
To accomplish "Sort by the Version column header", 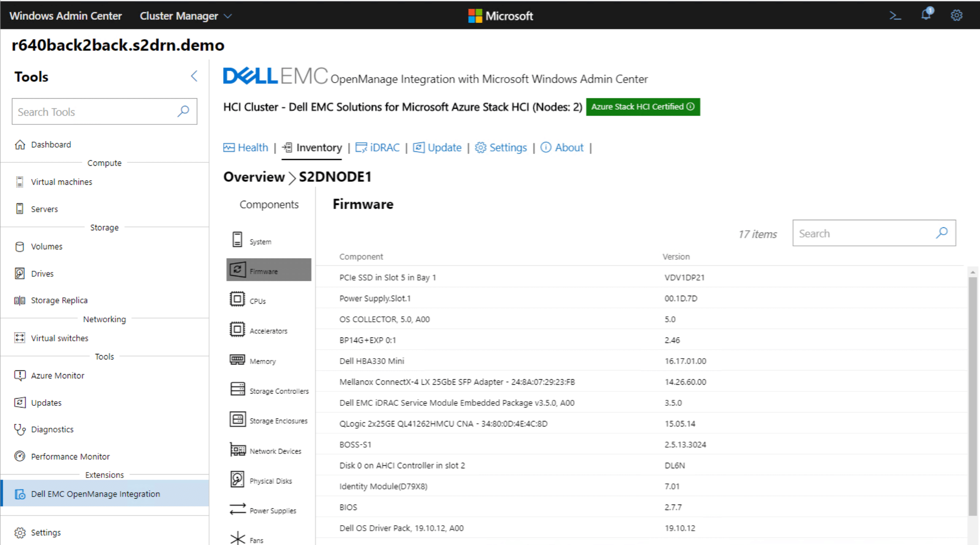I will pyautogui.click(x=676, y=256).
